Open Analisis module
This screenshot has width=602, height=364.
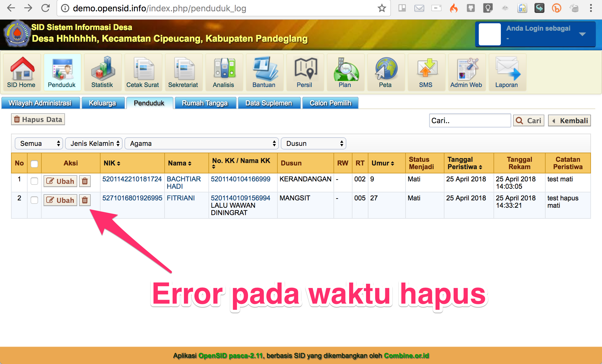[224, 72]
